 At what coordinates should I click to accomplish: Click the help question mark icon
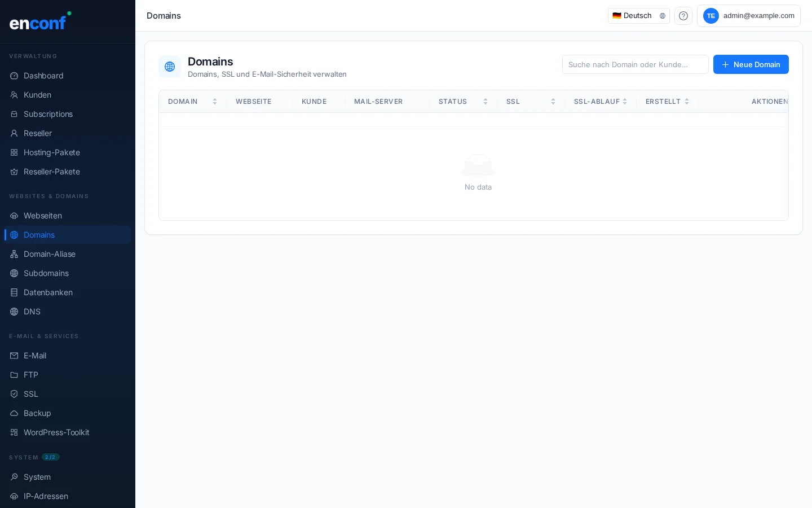683,16
